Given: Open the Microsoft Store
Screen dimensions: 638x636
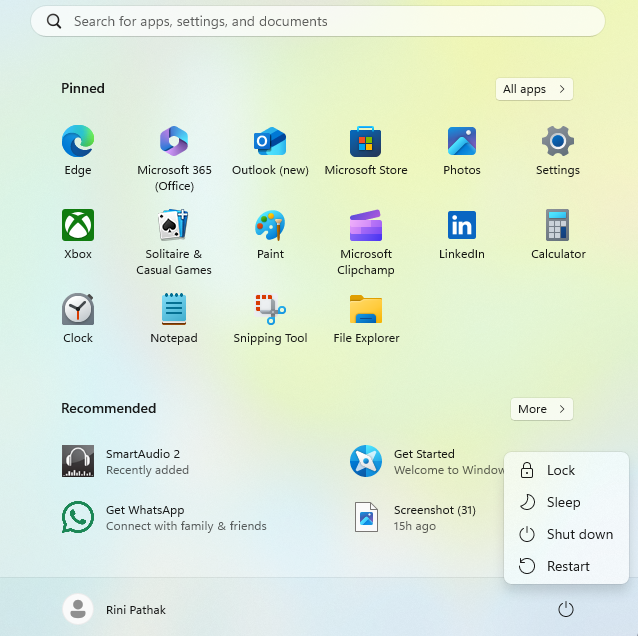Looking at the screenshot, I should click(x=366, y=141).
